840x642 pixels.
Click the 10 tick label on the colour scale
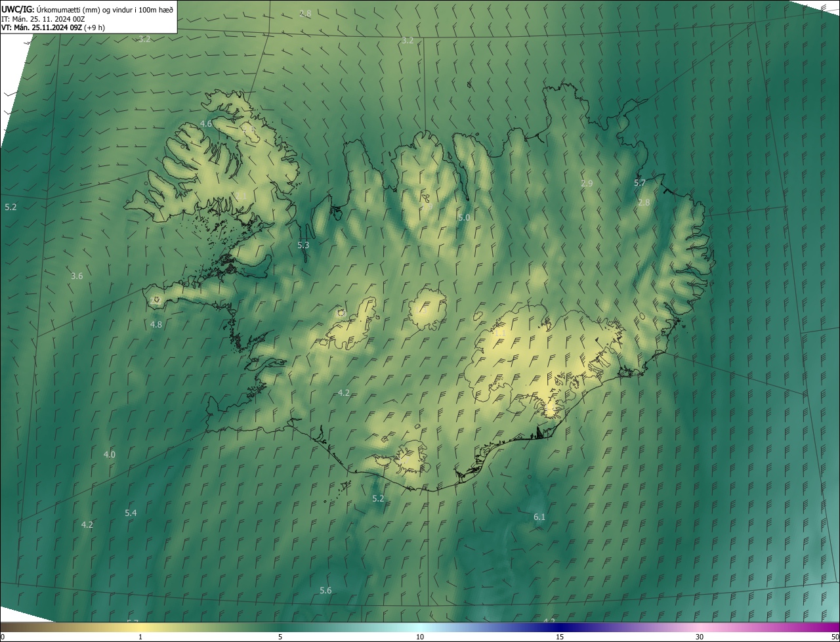(420, 637)
